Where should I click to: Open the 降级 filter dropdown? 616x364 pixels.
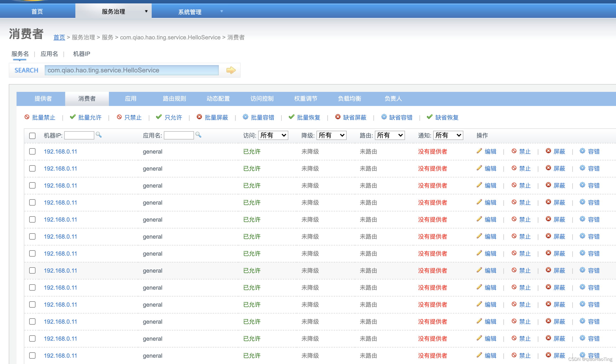point(331,135)
